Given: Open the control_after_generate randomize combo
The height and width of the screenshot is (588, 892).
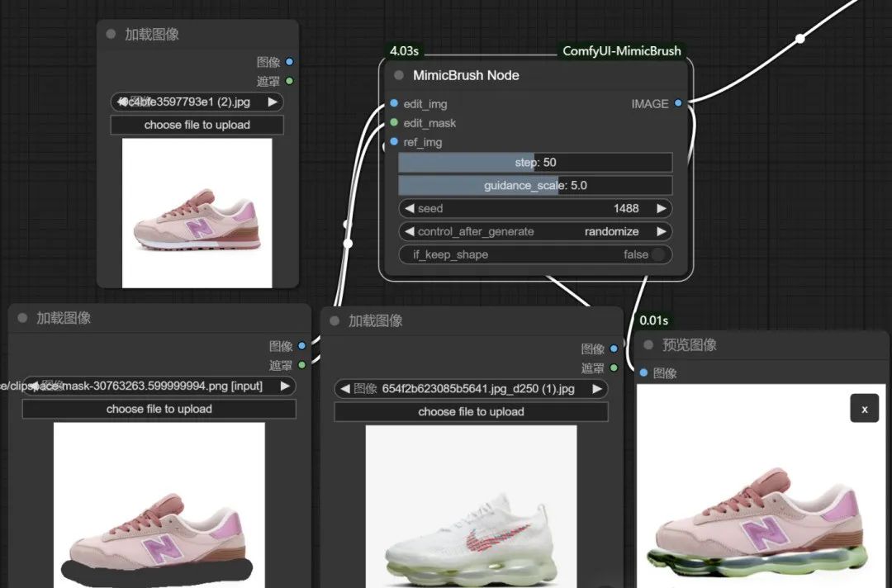Looking at the screenshot, I should tap(535, 231).
